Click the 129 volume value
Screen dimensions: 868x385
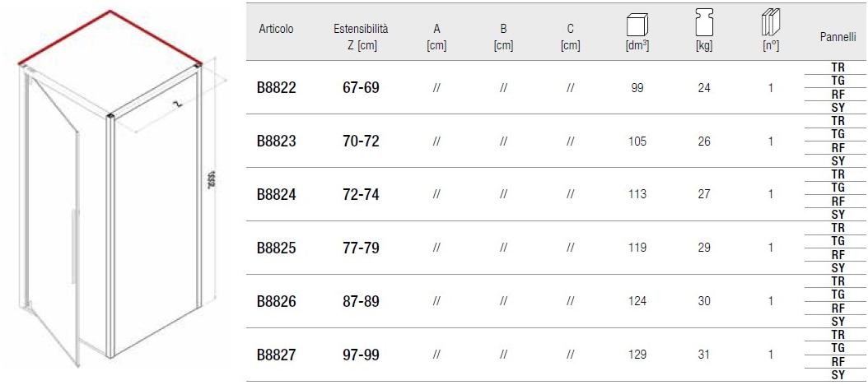tap(637, 355)
